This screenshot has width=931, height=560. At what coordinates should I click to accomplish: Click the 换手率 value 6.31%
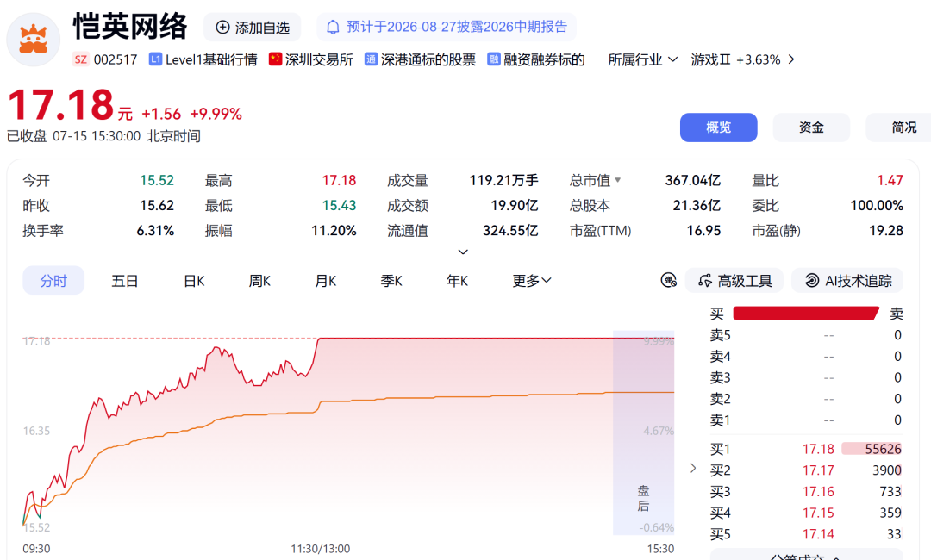[155, 231]
